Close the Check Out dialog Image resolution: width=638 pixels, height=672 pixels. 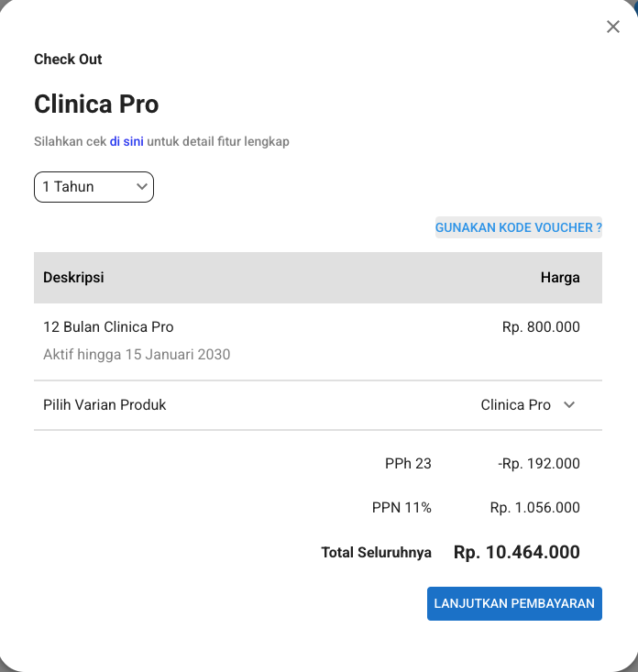(612, 27)
